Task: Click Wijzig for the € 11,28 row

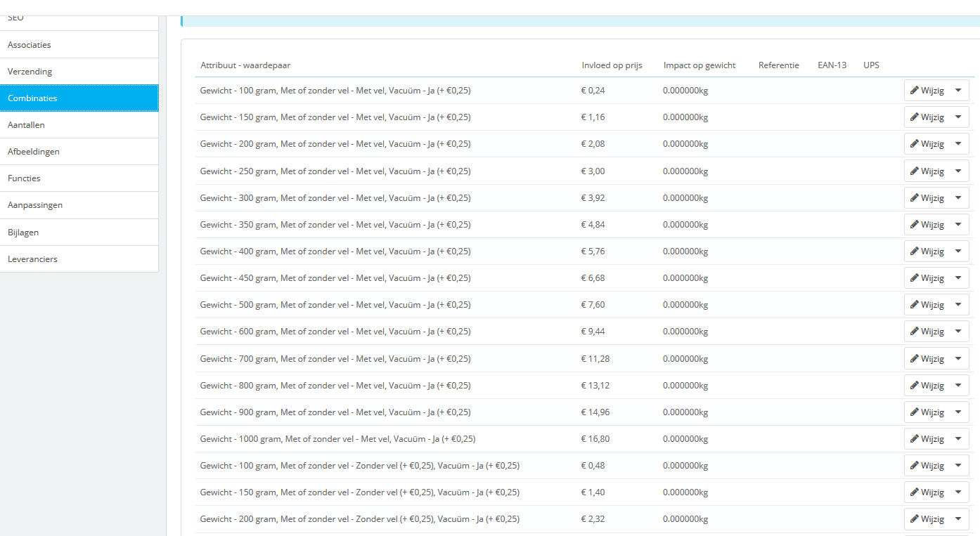Action: [927, 358]
